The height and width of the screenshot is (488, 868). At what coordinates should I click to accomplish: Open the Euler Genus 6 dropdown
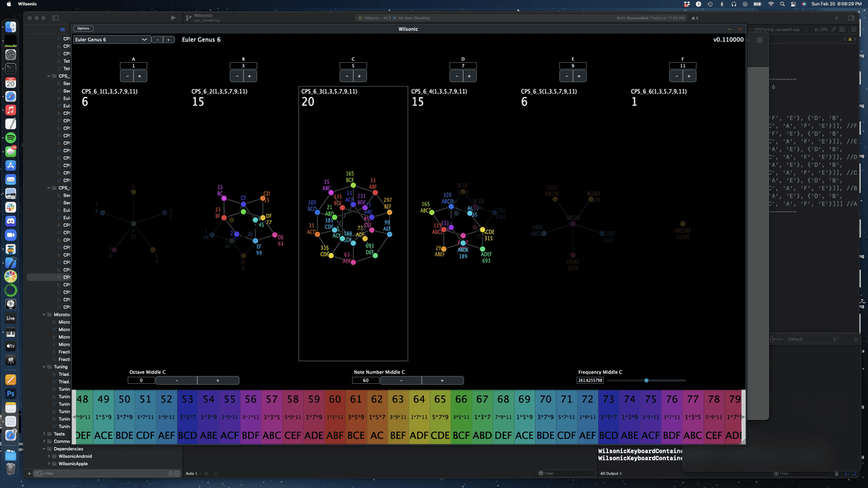click(x=111, y=40)
